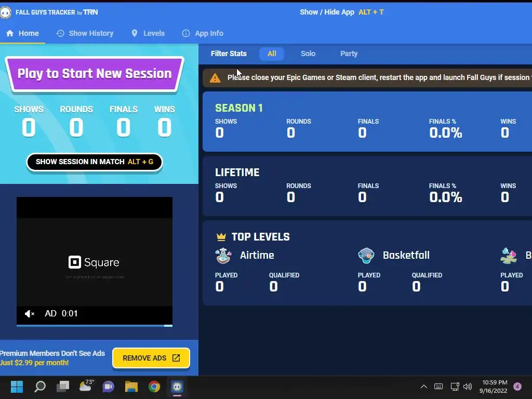Open File Explorer from taskbar
The image size is (532, 399).
pyautogui.click(x=131, y=387)
